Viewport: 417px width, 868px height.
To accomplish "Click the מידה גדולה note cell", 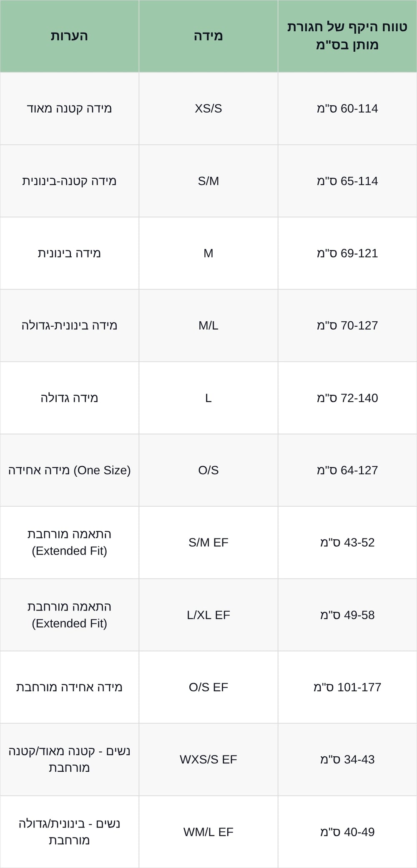I will [x=69, y=398].
